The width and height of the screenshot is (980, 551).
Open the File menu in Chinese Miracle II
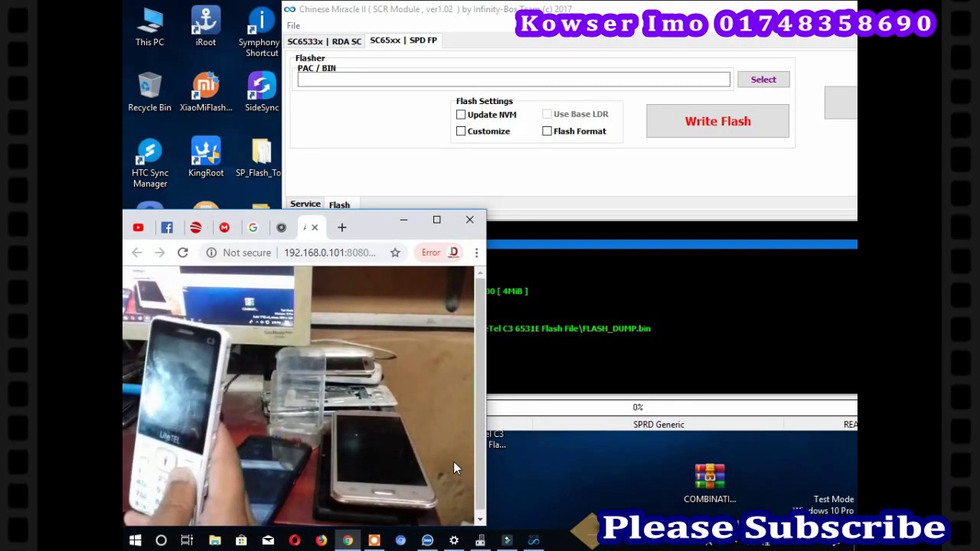293,26
